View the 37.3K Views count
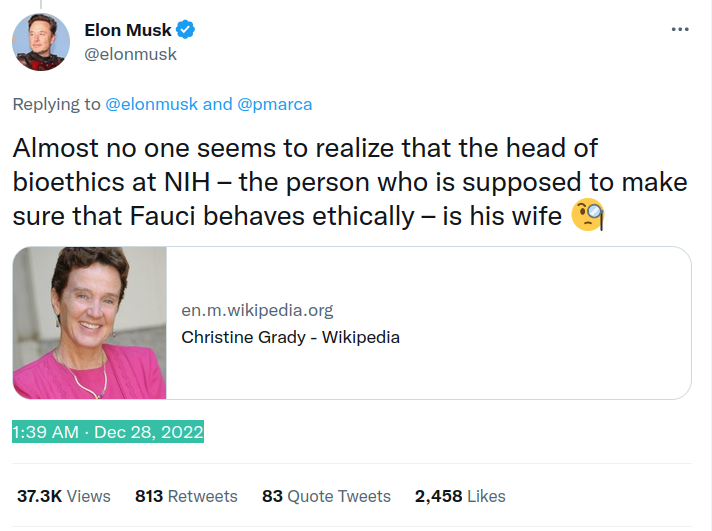 point(64,496)
